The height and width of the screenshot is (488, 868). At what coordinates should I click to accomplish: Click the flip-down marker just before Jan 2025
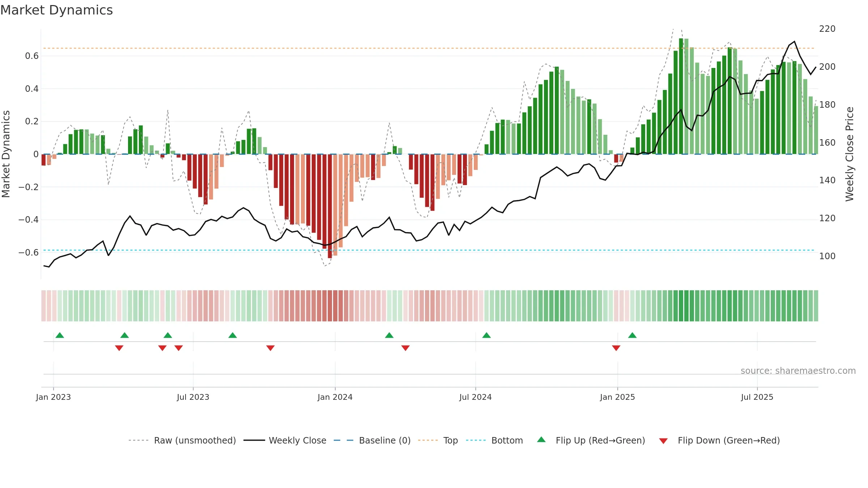click(616, 348)
